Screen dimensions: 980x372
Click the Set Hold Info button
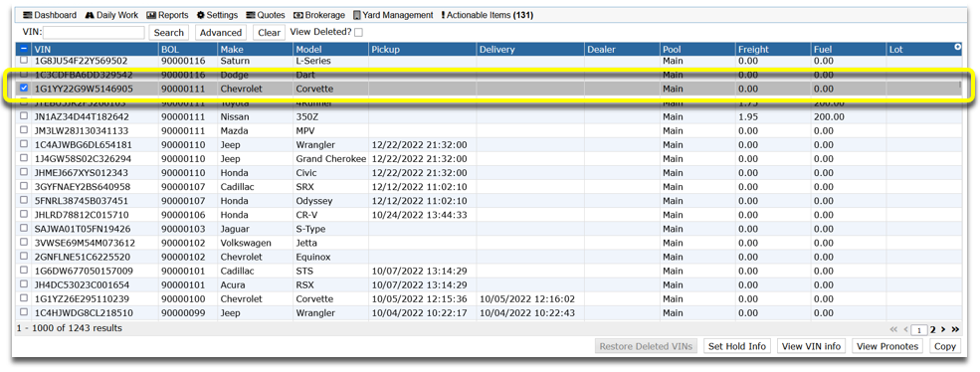(737, 346)
